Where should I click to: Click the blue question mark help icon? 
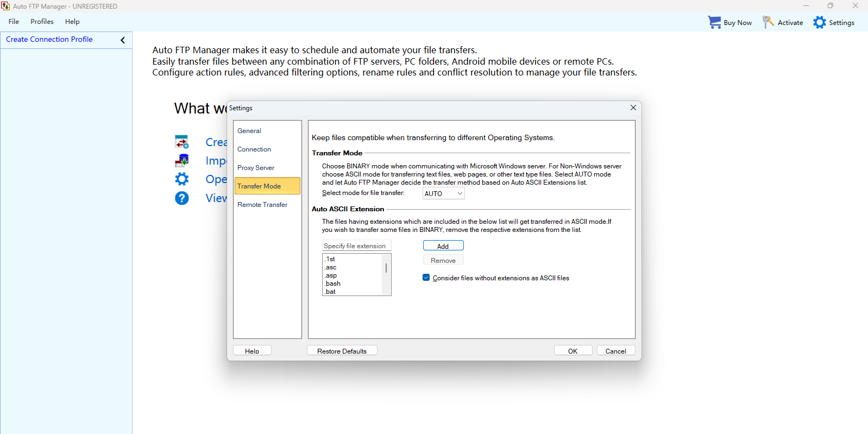[181, 198]
